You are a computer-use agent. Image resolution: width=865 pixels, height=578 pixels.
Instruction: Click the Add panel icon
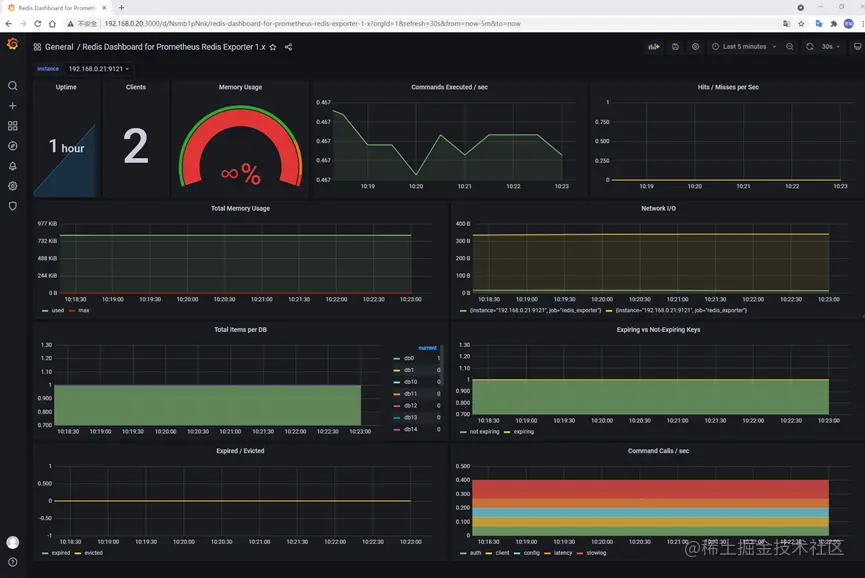654,47
